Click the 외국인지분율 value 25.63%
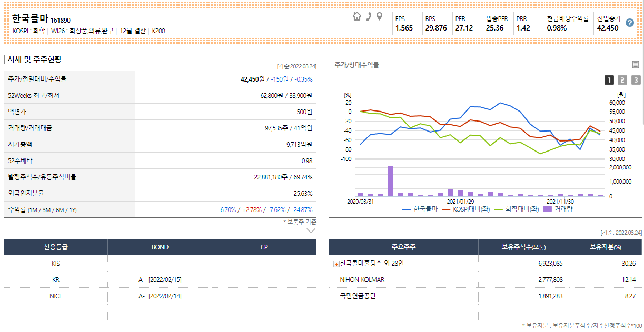Viewport: 644px width, 332px height. coord(303,193)
